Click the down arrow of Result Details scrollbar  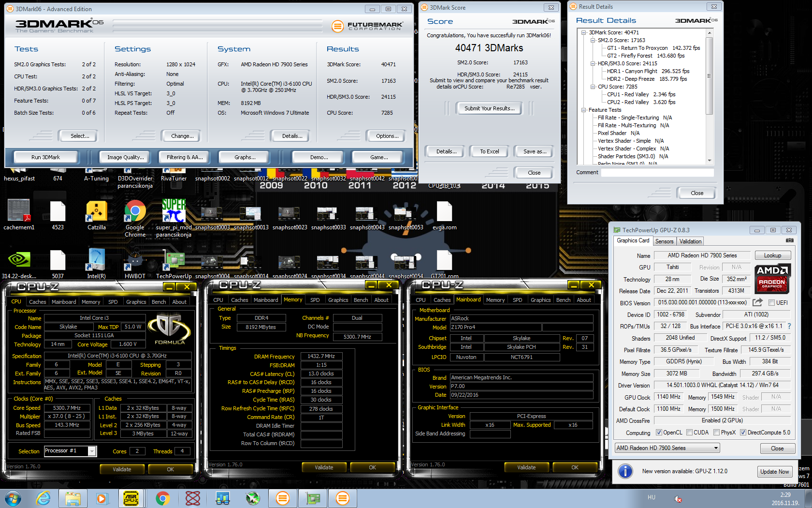pyautogui.click(x=710, y=160)
